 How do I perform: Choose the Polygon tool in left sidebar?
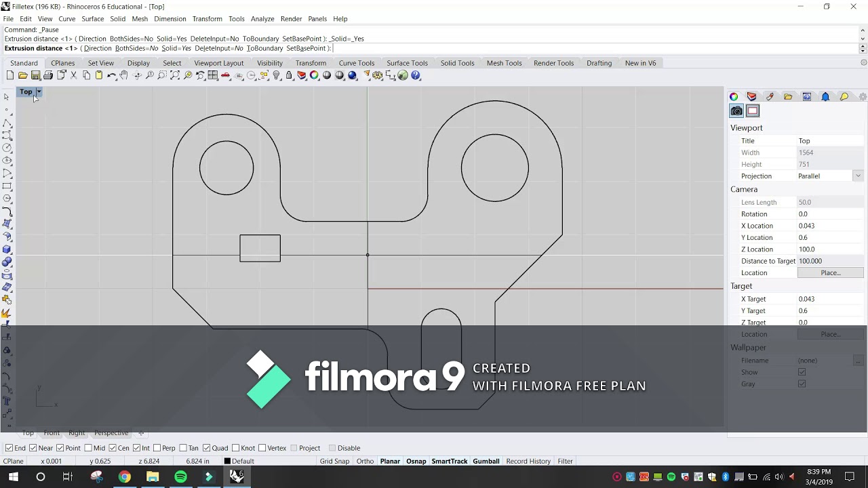(7, 199)
